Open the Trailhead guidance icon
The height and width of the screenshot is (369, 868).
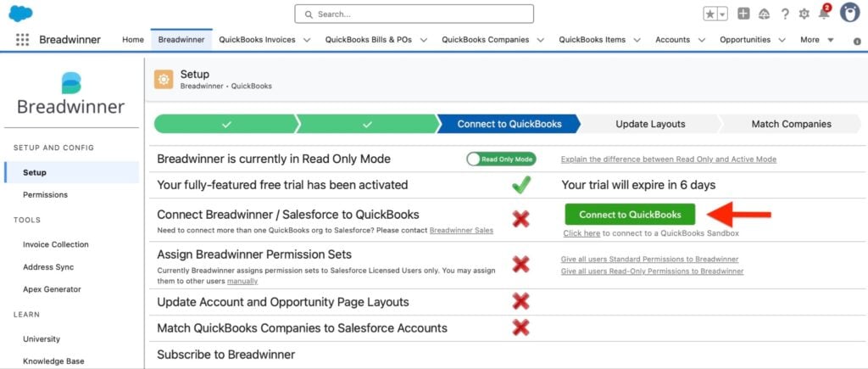(x=764, y=14)
